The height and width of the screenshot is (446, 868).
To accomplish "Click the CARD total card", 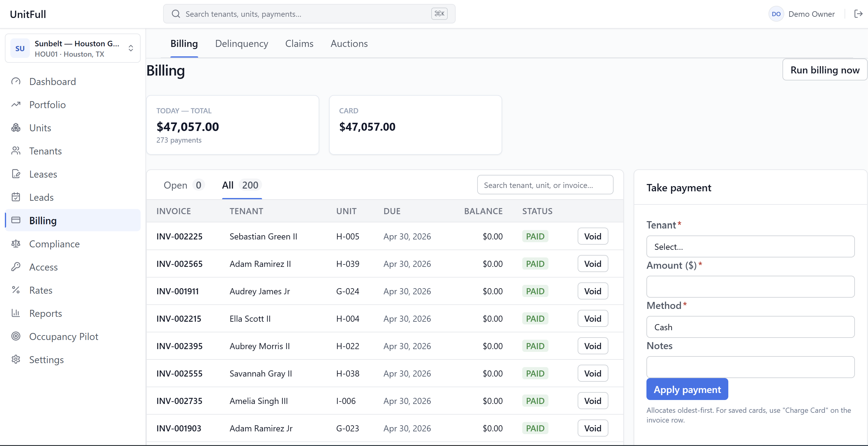I will pos(415,125).
